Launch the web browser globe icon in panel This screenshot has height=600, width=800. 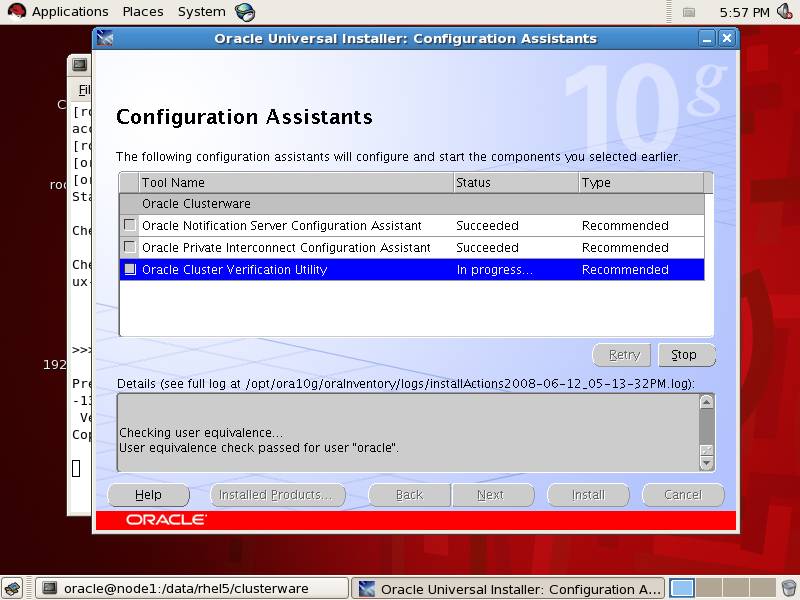[x=245, y=12]
